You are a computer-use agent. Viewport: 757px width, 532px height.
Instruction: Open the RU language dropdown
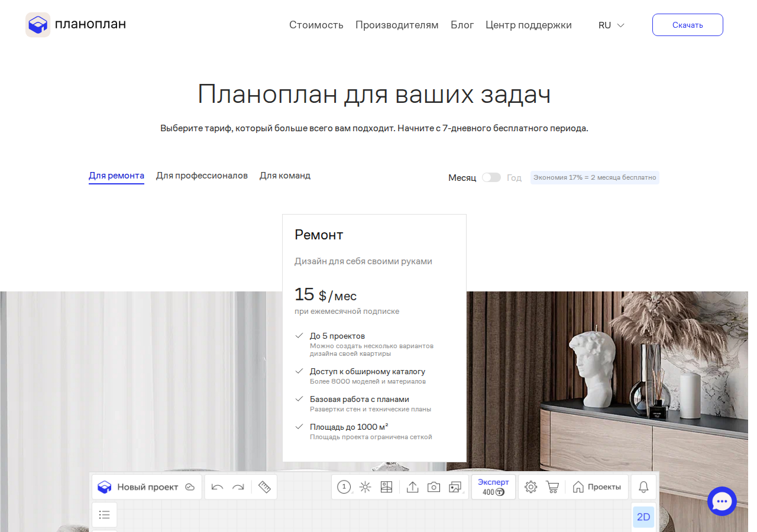[612, 25]
